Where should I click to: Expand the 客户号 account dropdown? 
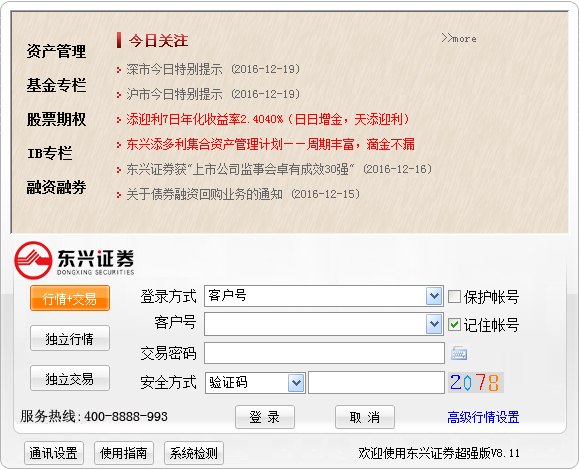[434, 324]
